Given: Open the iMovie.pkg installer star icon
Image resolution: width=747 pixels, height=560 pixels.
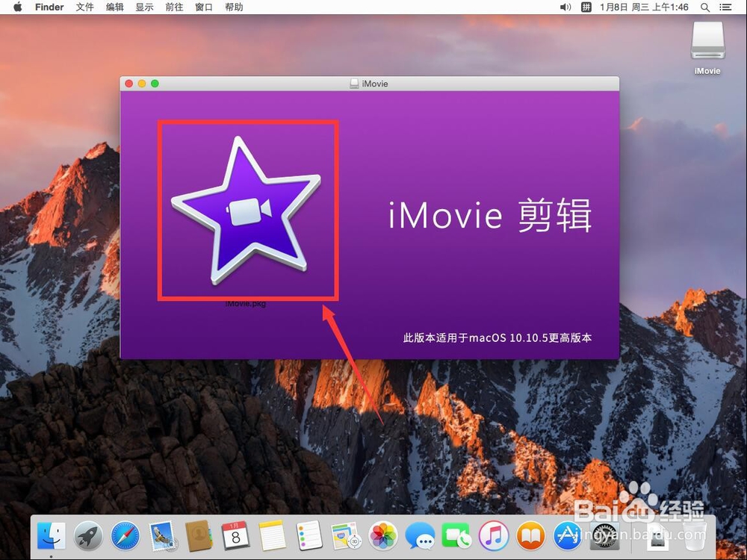Looking at the screenshot, I should 246,211.
